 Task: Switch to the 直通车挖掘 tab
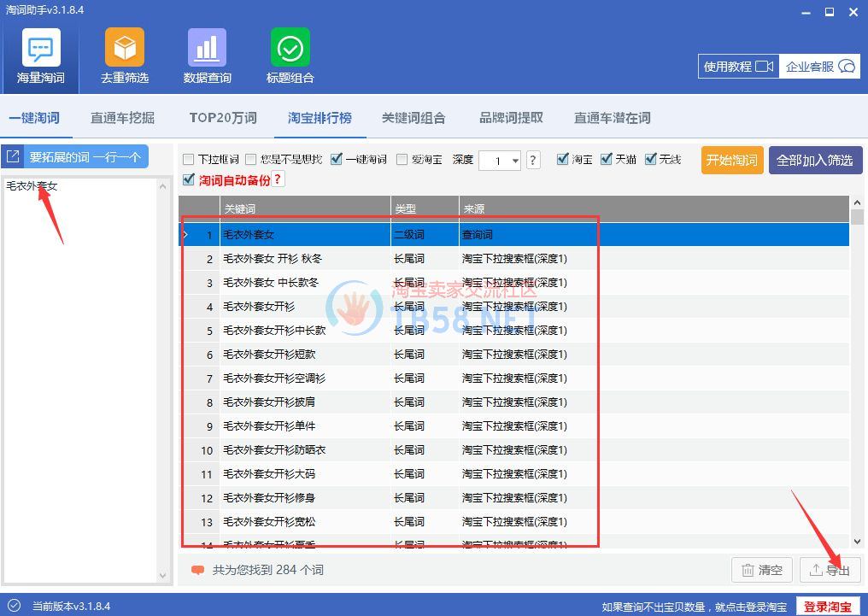click(122, 118)
